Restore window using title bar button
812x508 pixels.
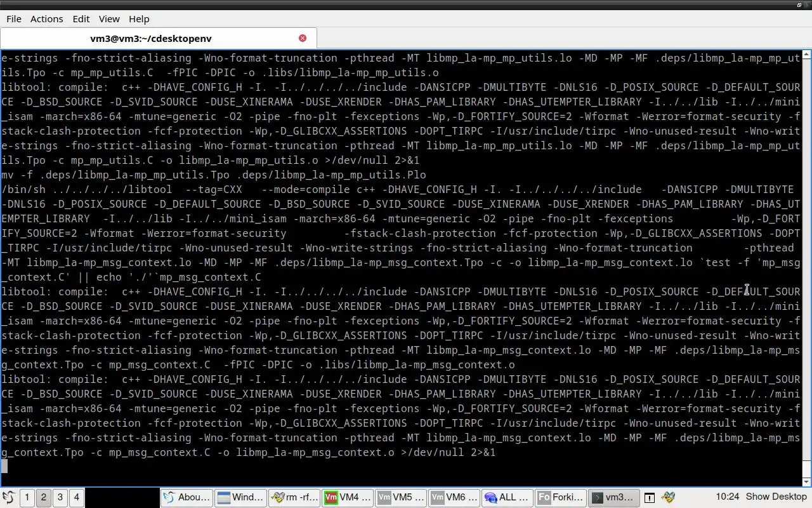pyautogui.click(x=799, y=4)
